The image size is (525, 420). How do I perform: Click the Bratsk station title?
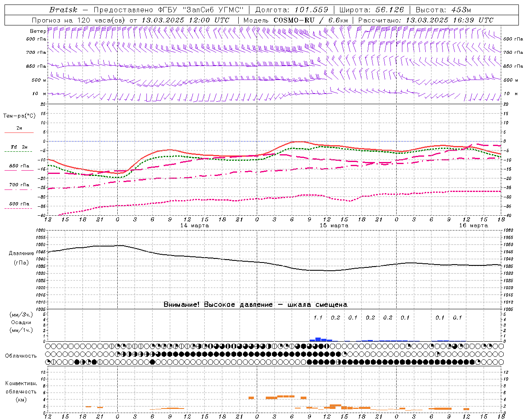[x=63, y=10]
